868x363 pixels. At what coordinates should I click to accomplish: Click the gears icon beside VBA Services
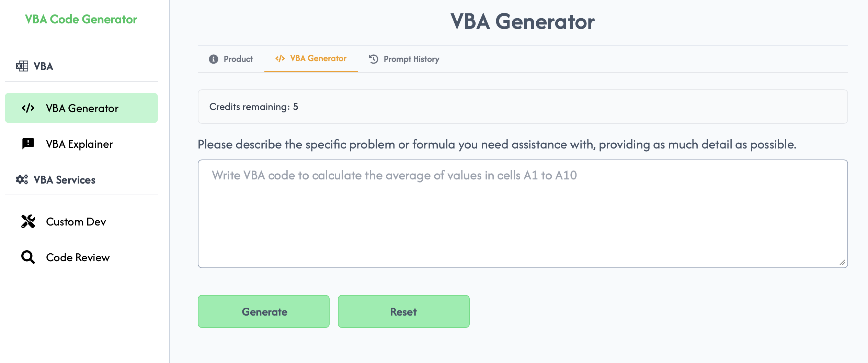(22, 179)
